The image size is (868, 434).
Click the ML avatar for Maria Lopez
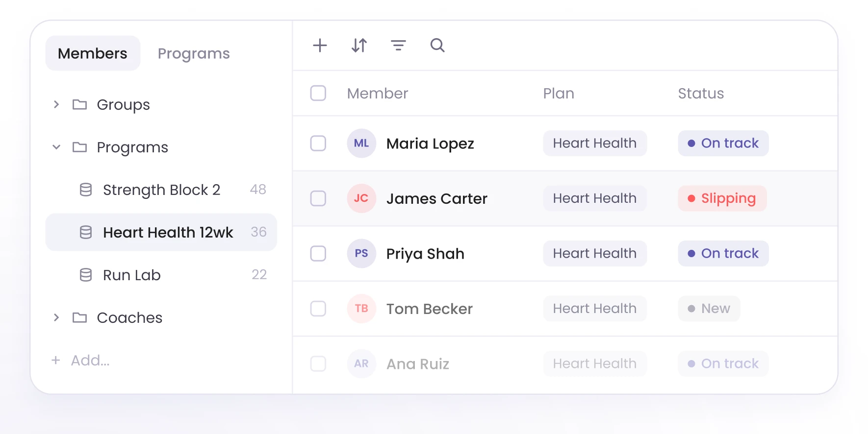click(x=361, y=144)
